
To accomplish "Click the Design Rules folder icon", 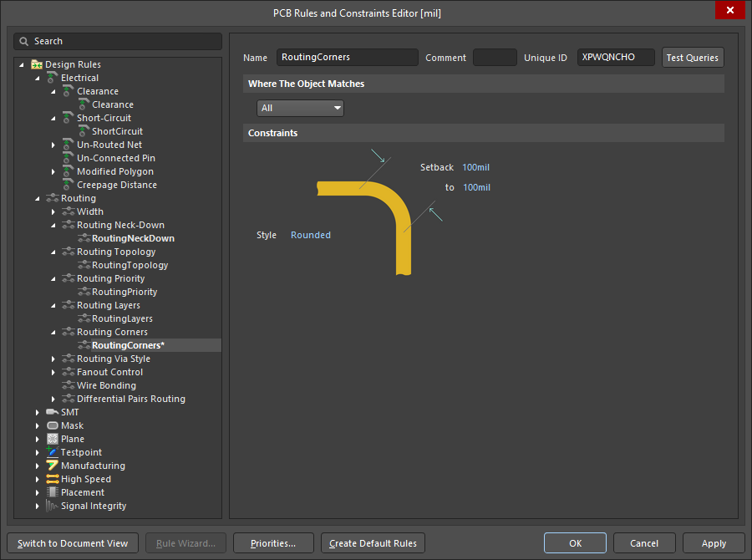I will tap(37, 64).
